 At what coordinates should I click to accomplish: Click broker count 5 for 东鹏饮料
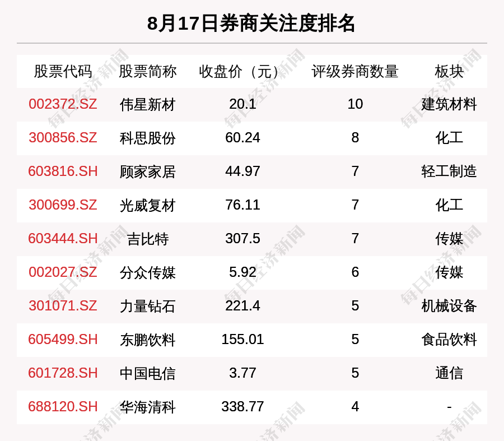[x=355, y=340]
